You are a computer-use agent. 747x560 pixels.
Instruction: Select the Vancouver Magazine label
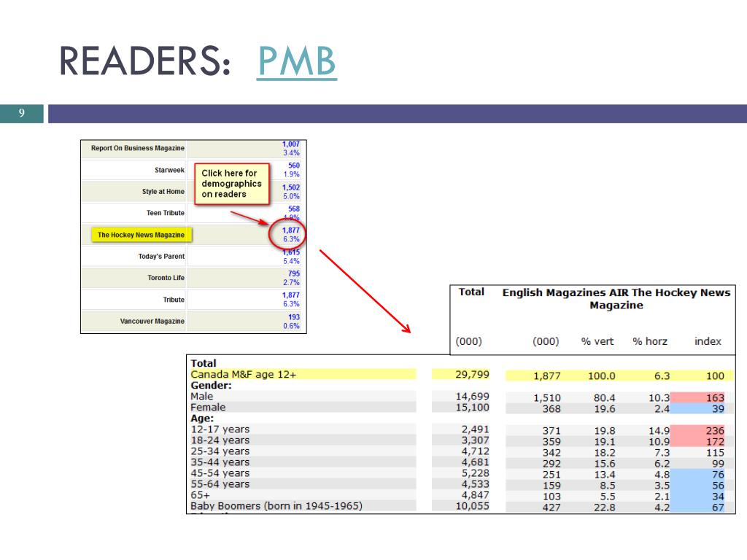[152, 321]
